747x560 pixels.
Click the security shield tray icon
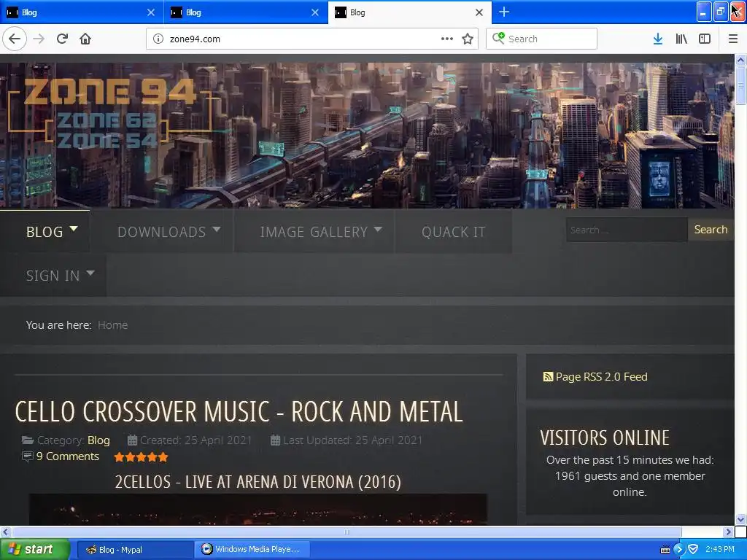(693, 549)
